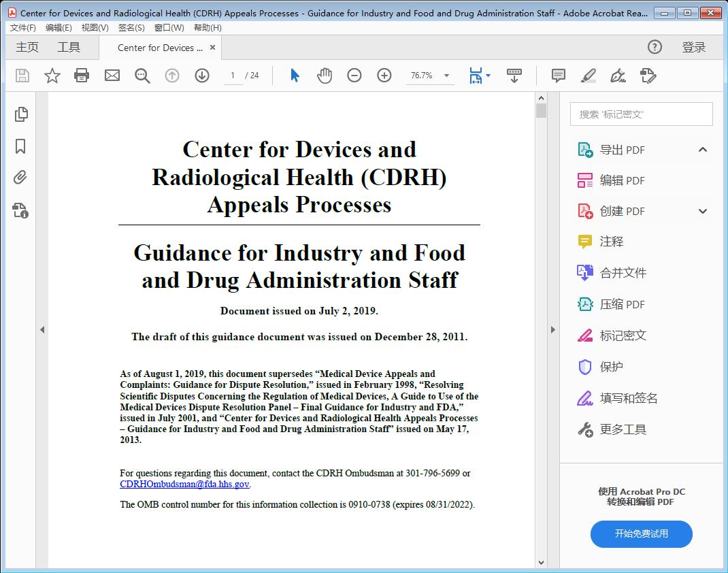Open the comment tool speech bubble
728x573 pixels.
click(x=558, y=76)
